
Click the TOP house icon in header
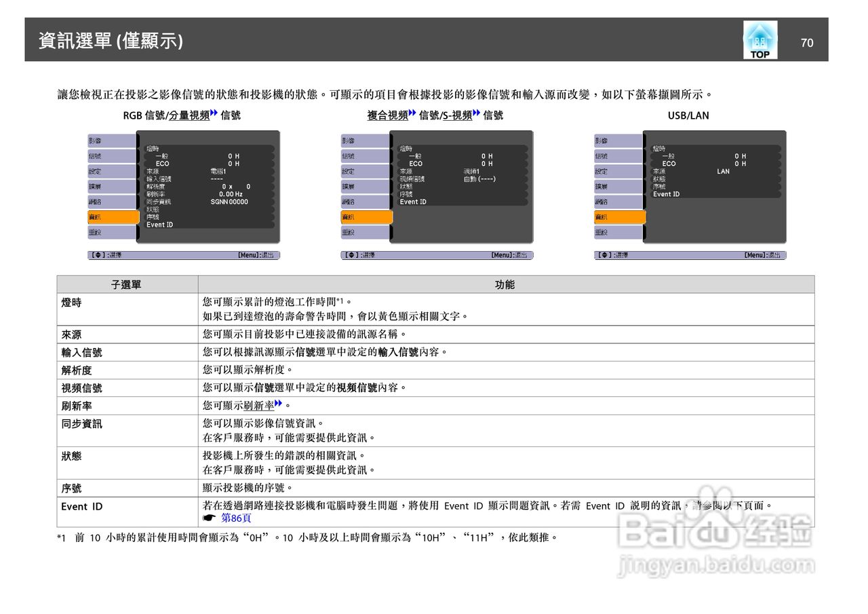[x=760, y=40]
